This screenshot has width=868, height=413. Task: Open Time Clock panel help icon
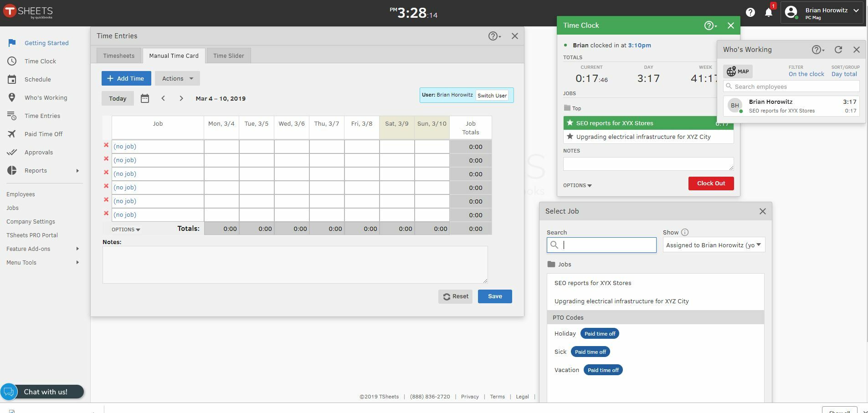710,25
